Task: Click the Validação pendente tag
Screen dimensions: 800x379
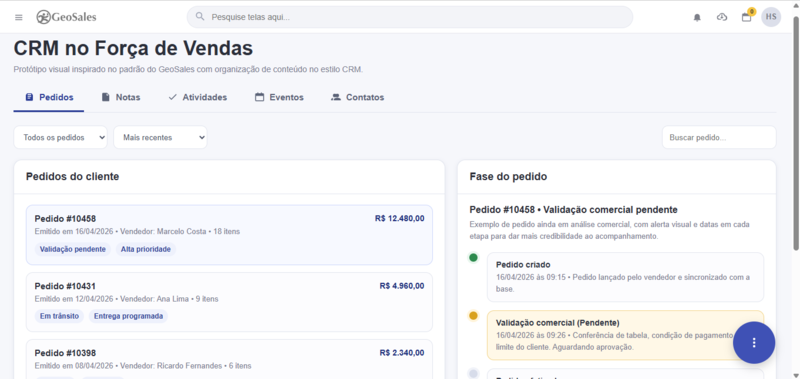Action: (x=72, y=249)
